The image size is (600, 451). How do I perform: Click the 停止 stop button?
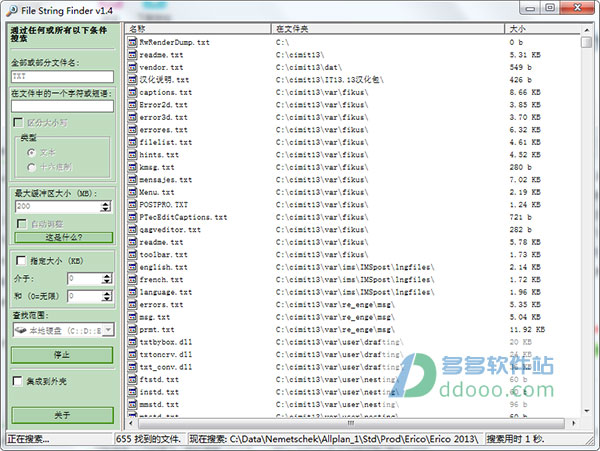pyautogui.click(x=62, y=355)
